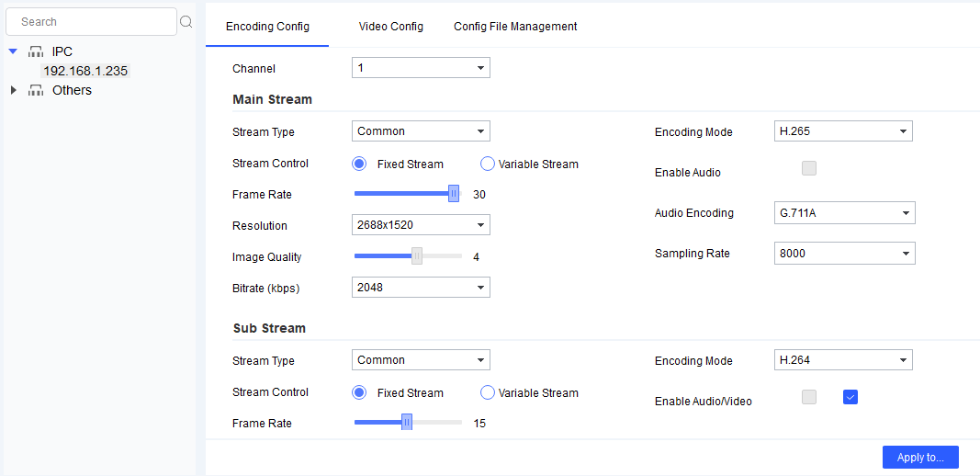Focus the Search input field

point(91,22)
